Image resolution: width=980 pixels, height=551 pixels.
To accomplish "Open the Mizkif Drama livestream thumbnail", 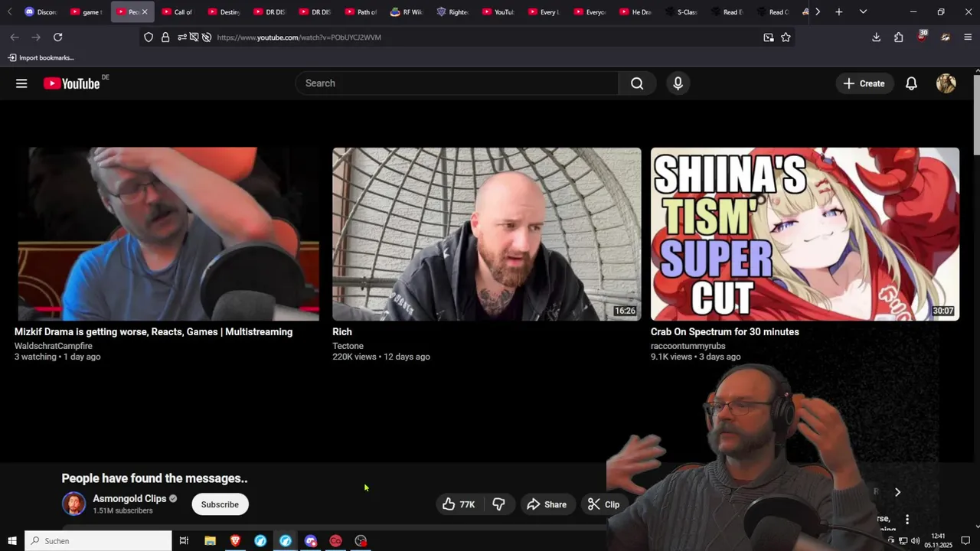I will (168, 233).
